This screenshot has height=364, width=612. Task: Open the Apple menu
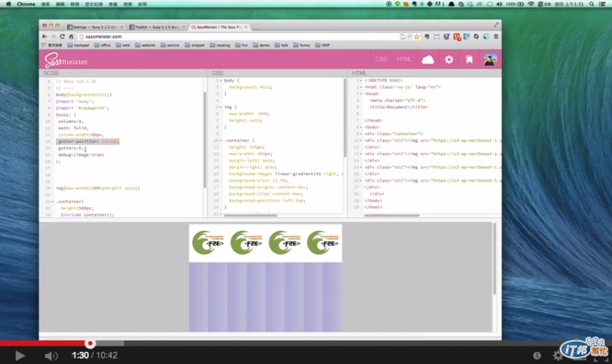pos(8,4)
